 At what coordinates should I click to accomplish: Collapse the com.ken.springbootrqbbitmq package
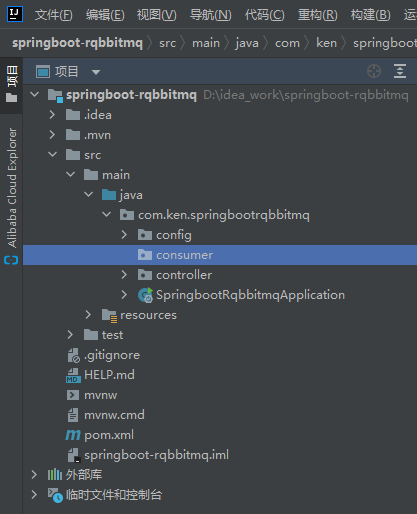tap(106, 214)
